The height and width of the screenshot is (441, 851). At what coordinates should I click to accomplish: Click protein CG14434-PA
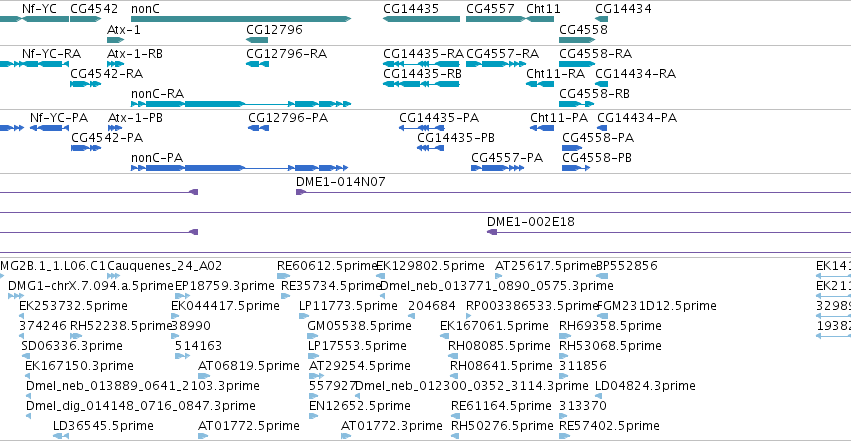(x=602, y=127)
